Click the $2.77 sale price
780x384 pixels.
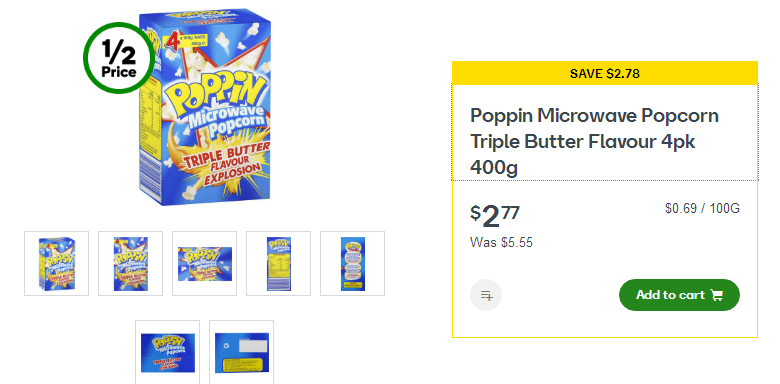495,217
